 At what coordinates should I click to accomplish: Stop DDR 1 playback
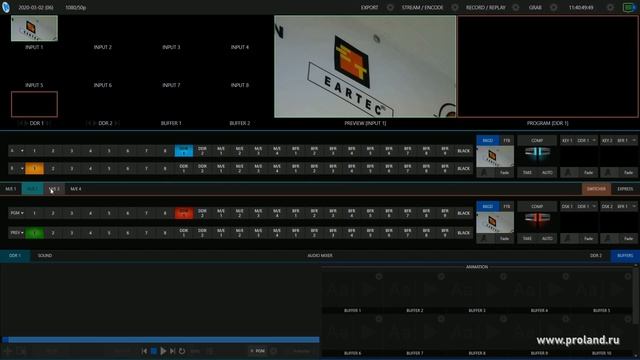click(154, 351)
